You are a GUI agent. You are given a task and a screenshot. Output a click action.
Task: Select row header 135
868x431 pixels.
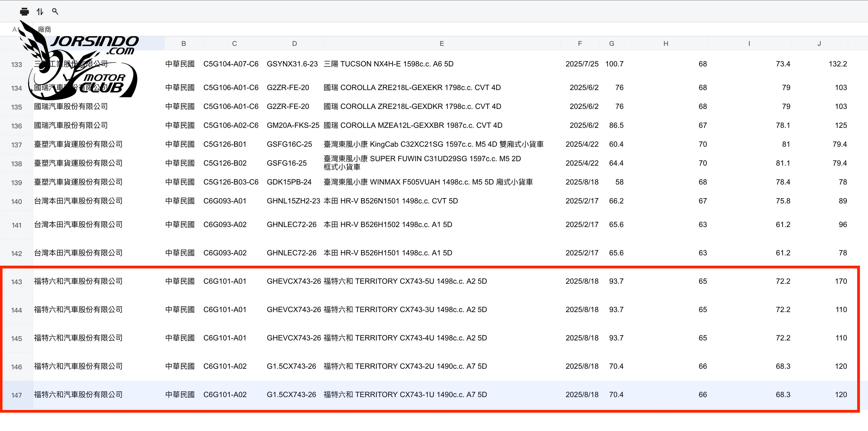(x=16, y=107)
